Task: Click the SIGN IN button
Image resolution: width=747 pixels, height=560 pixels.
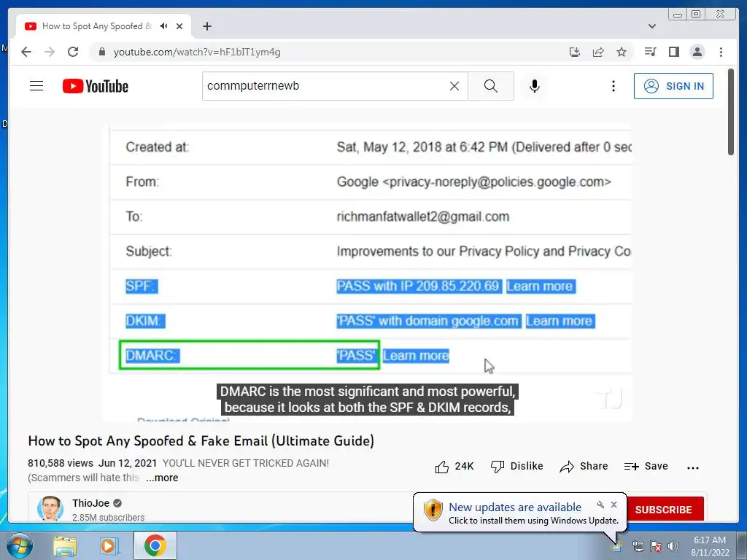Action: [x=673, y=86]
